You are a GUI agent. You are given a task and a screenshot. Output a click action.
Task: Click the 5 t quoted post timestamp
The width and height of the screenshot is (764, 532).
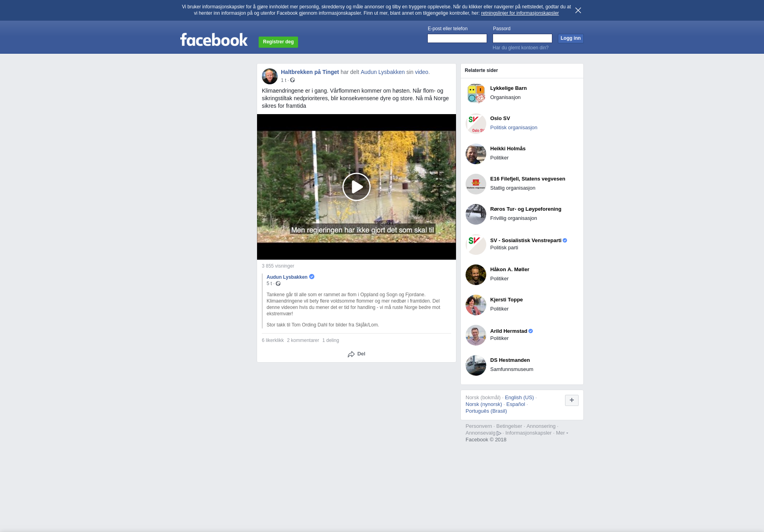coord(269,283)
